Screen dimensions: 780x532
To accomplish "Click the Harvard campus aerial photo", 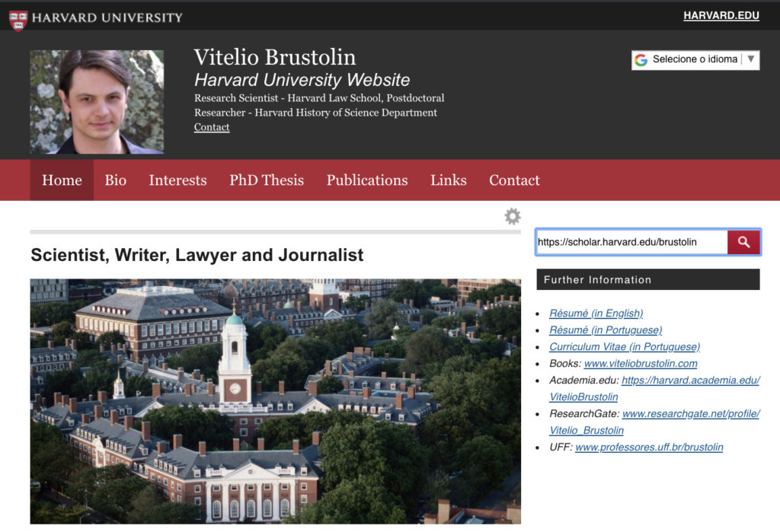I will pyautogui.click(x=276, y=401).
